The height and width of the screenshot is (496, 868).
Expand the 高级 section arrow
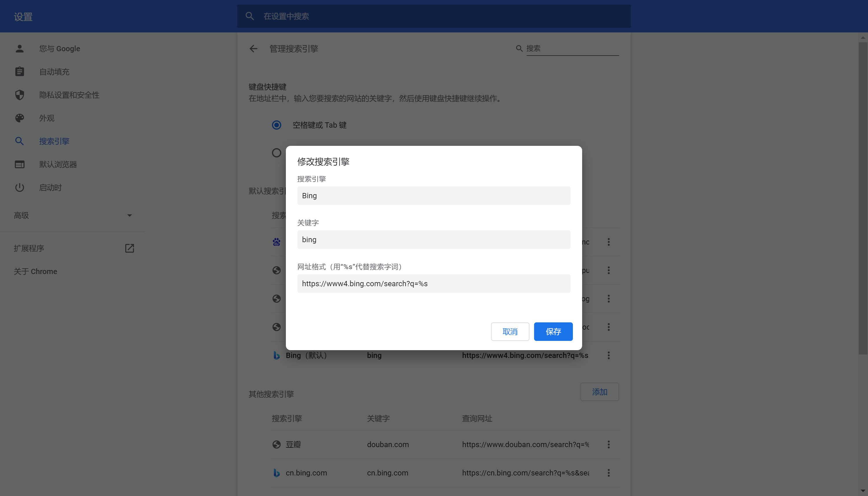click(x=129, y=215)
